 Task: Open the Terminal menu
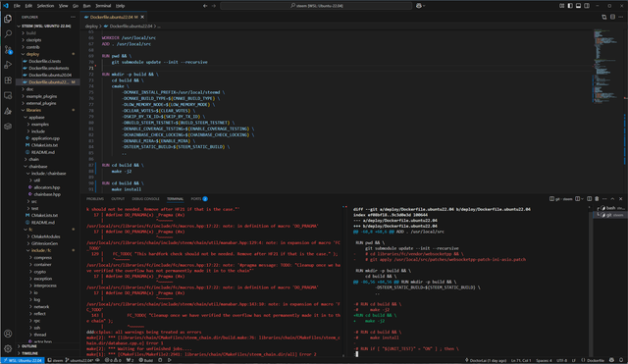point(103,6)
